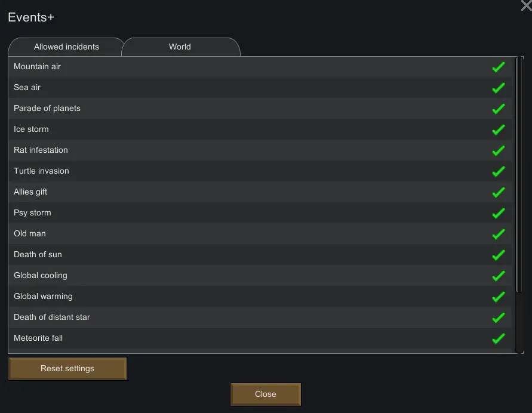Switch to the World tab
Viewport: 532px width, 413px height.
(180, 47)
